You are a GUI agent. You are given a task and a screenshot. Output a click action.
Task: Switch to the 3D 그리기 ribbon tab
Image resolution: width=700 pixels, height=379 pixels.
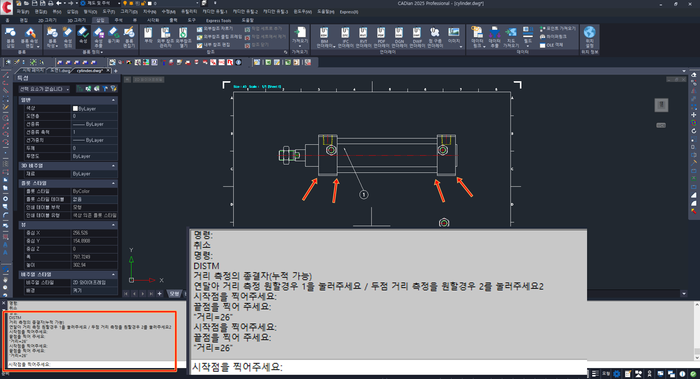tap(76, 21)
